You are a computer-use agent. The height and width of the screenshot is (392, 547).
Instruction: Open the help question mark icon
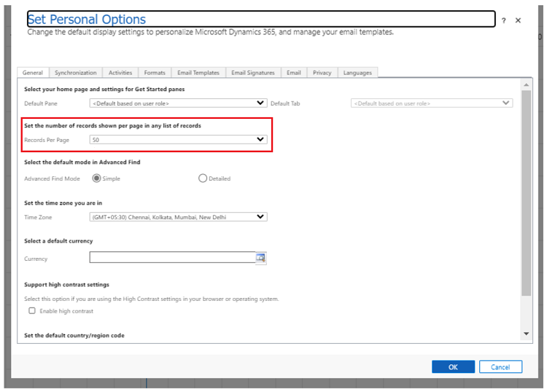[x=503, y=20]
